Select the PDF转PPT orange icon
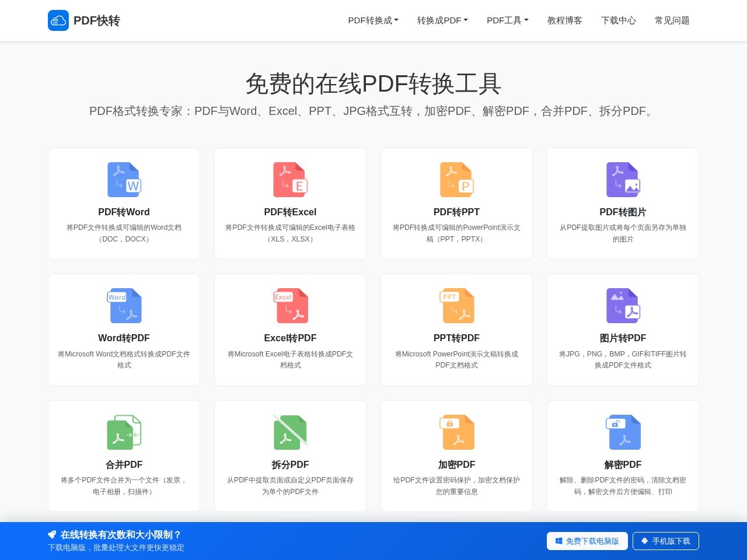The height and width of the screenshot is (560, 747). [457, 180]
